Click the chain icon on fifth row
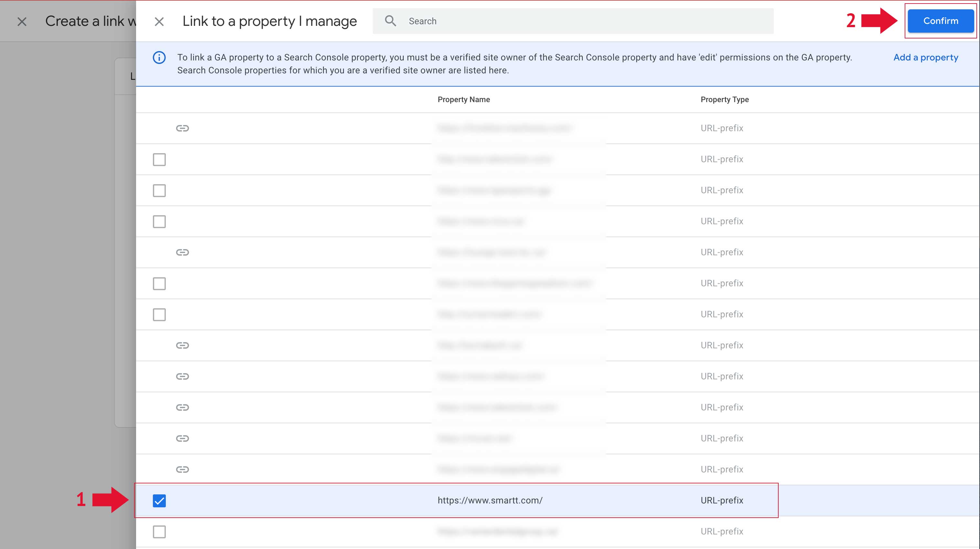Viewport: 980px width, 549px height. (x=182, y=252)
